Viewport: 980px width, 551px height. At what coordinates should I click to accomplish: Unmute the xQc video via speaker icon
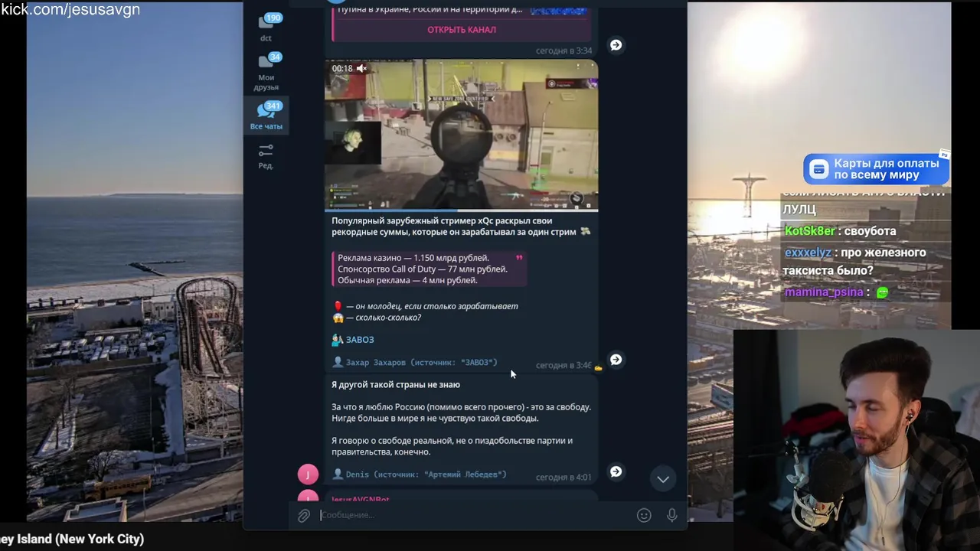coord(361,68)
